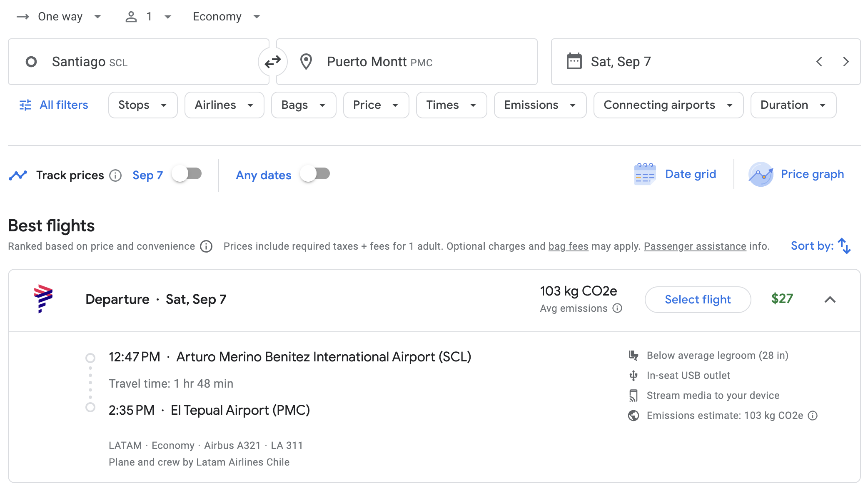Open the Airlines filter dropdown

224,105
